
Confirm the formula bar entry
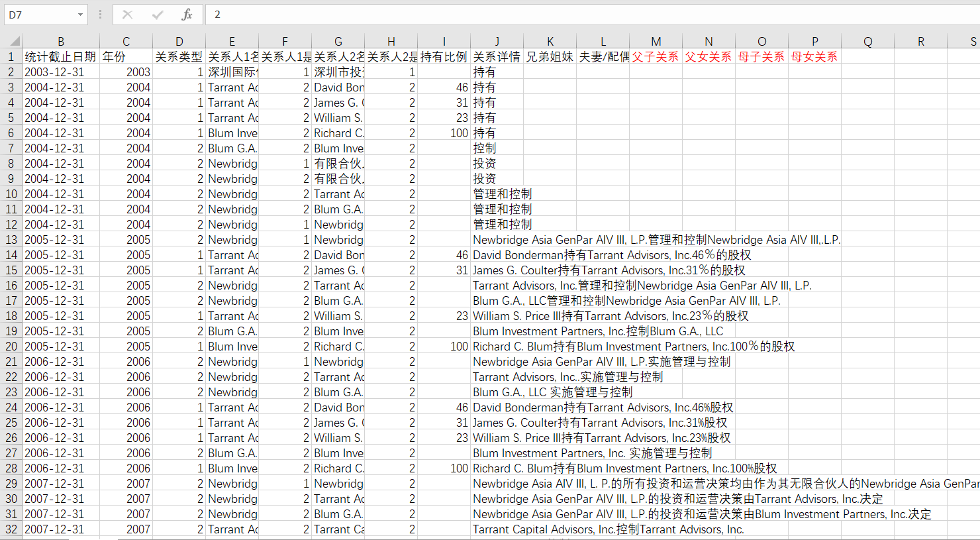158,15
